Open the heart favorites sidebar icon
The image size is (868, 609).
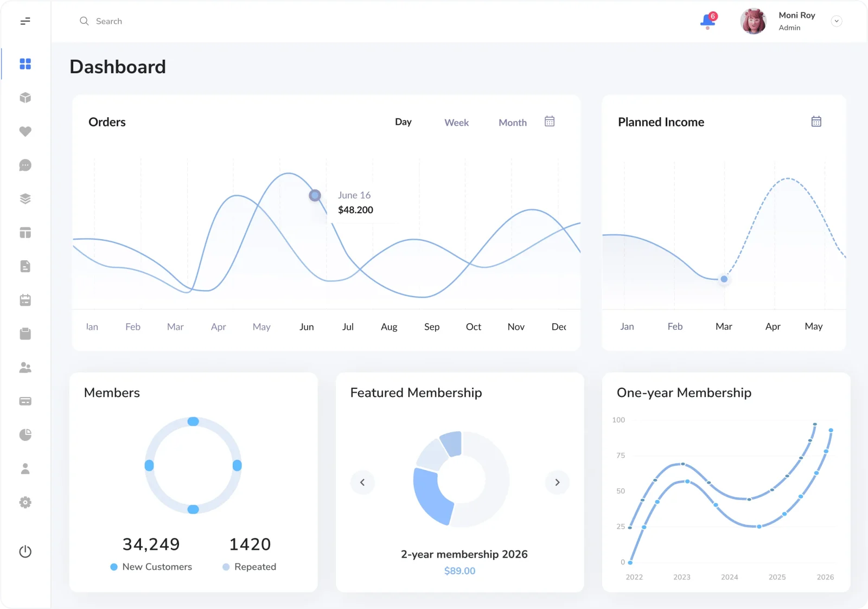click(25, 131)
